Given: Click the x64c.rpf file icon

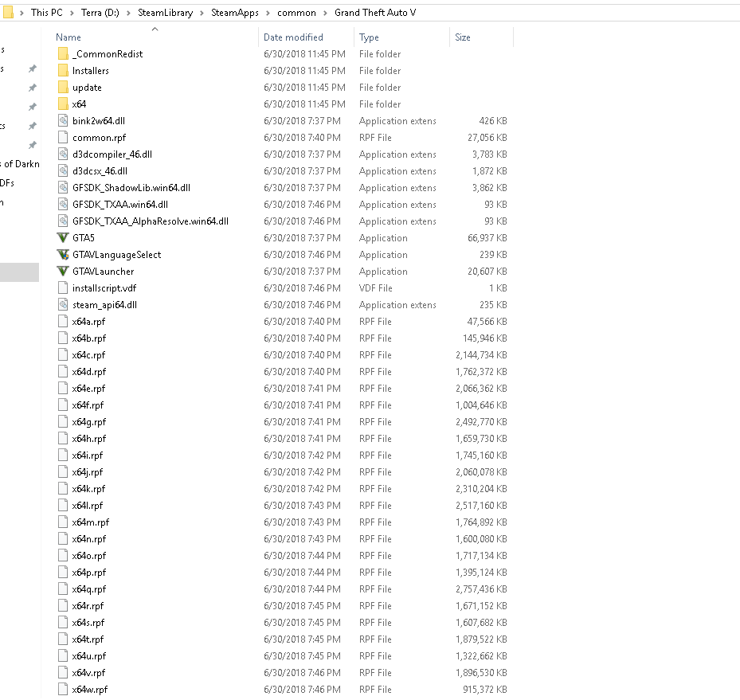Looking at the screenshot, I should pyautogui.click(x=63, y=355).
